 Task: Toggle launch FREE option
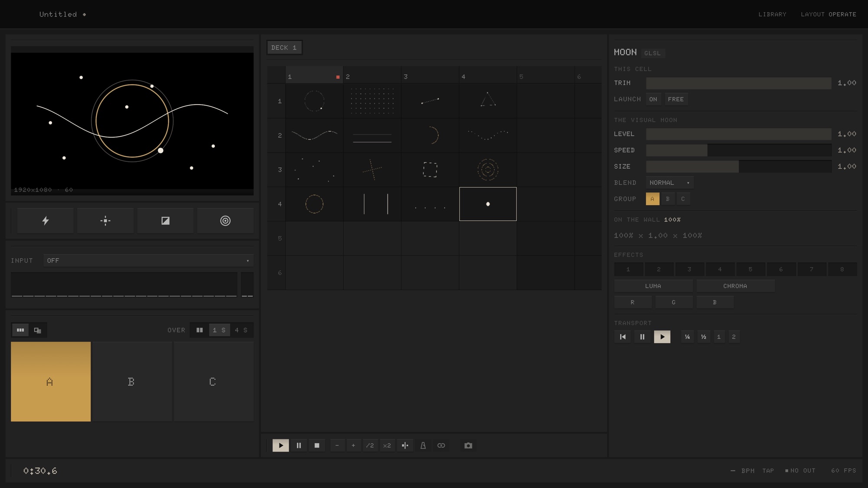[676, 99]
